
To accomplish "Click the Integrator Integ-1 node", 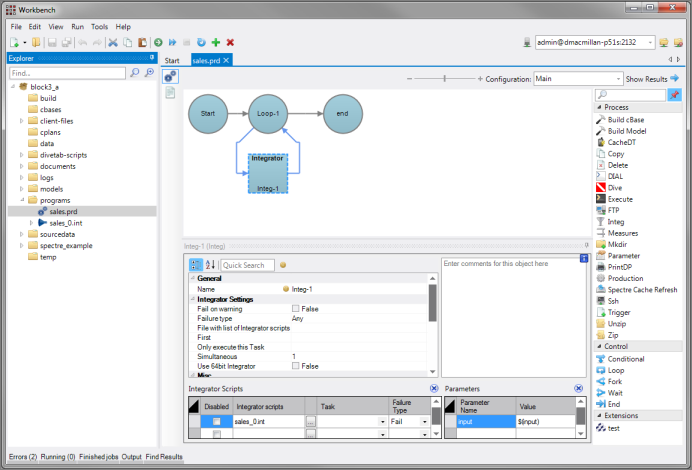I will pos(268,173).
